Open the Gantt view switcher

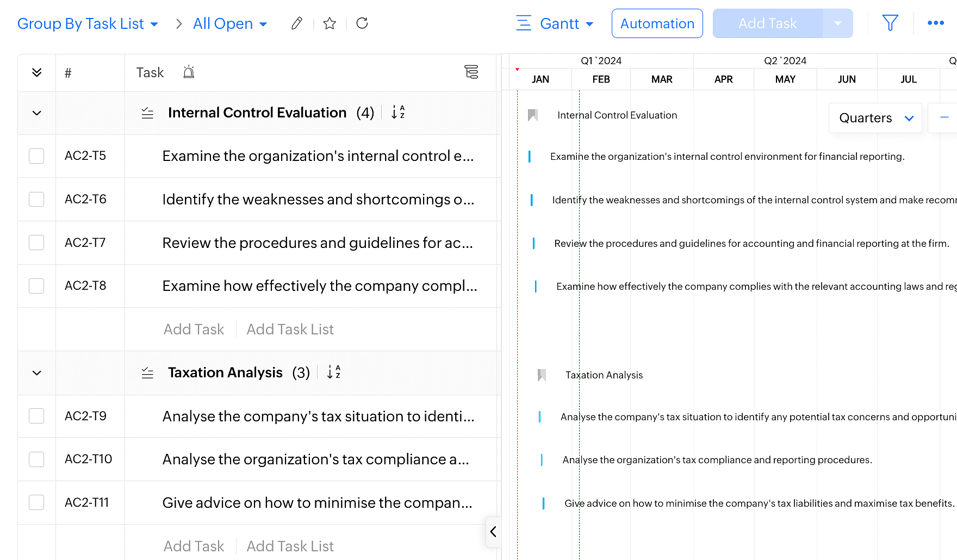click(x=555, y=24)
